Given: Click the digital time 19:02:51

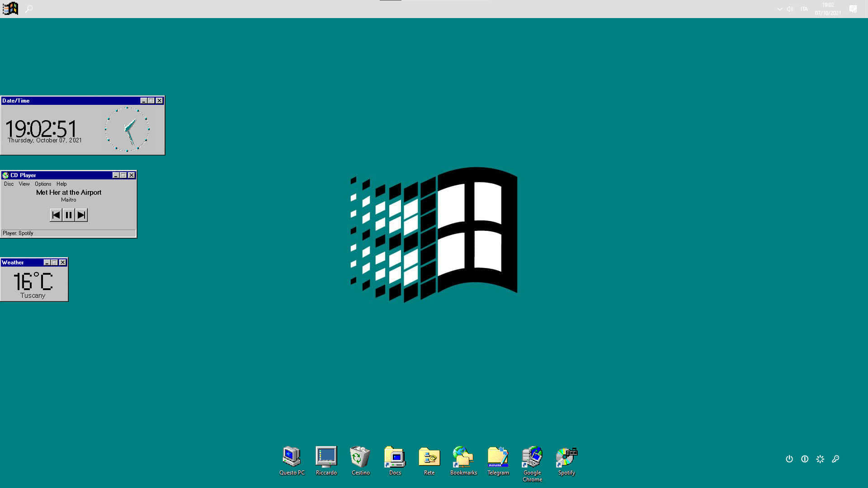Looking at the screenshot, I should [x=41, y=128].
